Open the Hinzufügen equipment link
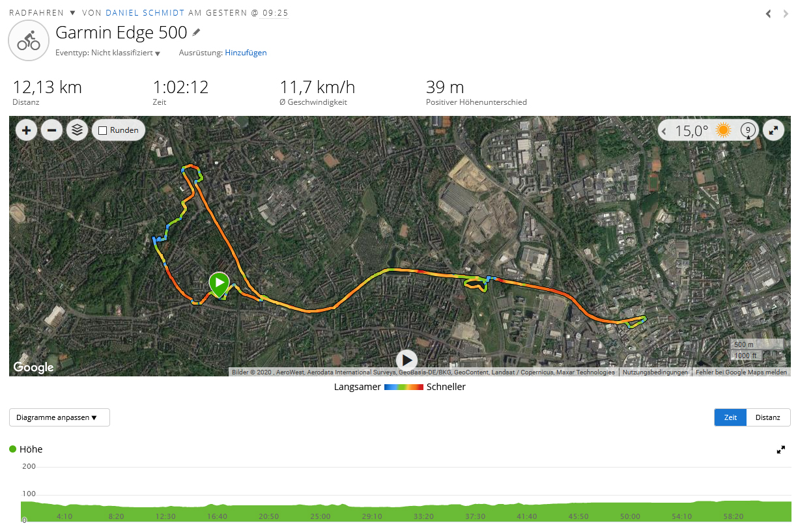 [x=246, y=53]
